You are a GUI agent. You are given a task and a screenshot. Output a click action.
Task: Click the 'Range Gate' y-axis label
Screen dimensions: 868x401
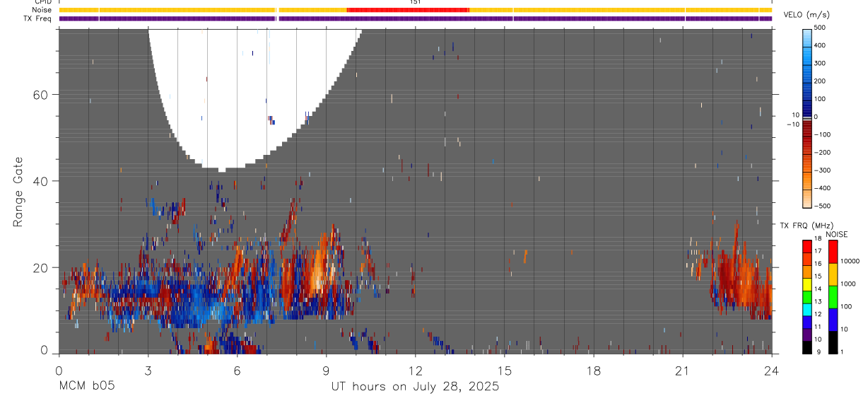coord(19,192)
